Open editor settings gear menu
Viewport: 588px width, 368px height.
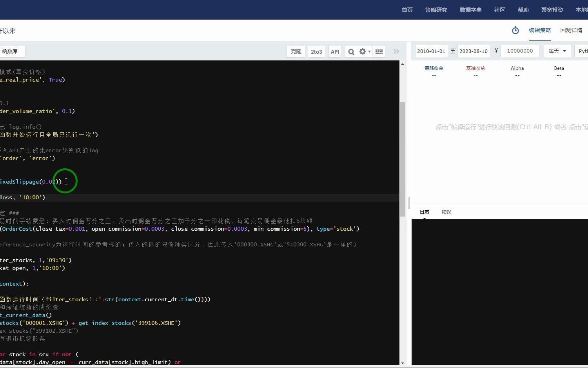point(365,51)
